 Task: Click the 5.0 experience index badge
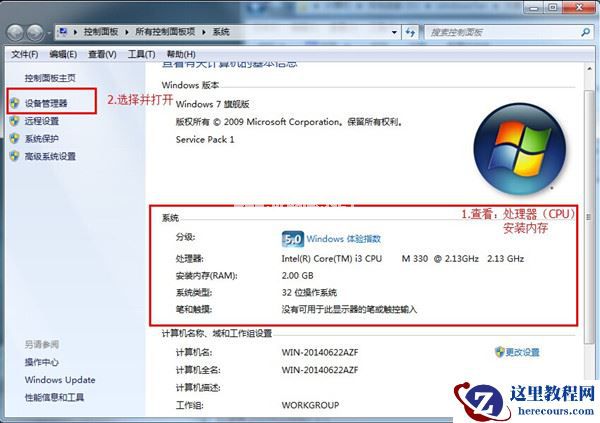point(293,239)
